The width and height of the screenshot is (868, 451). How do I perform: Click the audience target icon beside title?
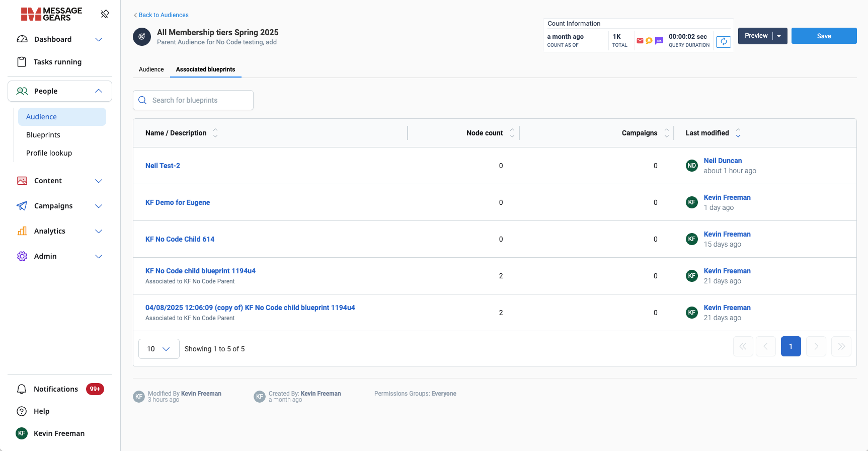[142, 37]
